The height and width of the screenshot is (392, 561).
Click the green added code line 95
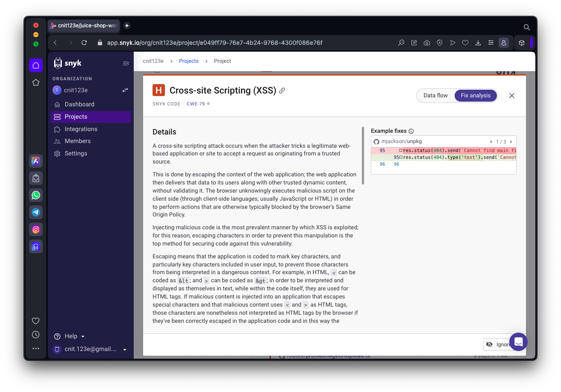[x=444, y=157]
